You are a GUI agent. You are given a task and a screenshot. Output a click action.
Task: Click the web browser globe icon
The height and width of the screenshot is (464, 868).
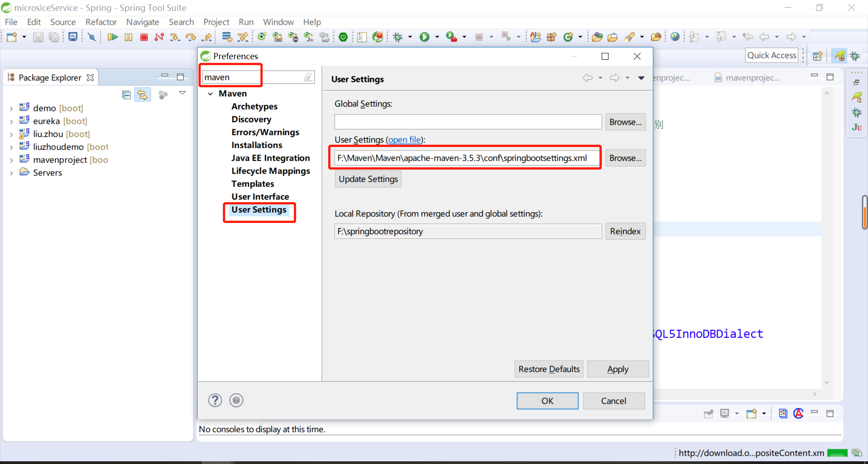pyautogui.click(x=675, y=37)
